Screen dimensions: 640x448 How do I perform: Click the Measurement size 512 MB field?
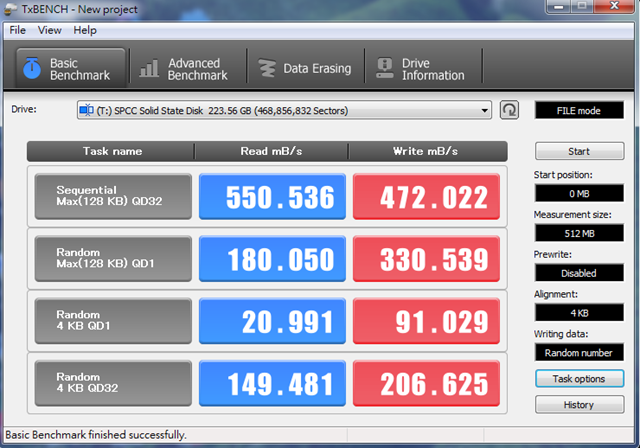[579, 233]
